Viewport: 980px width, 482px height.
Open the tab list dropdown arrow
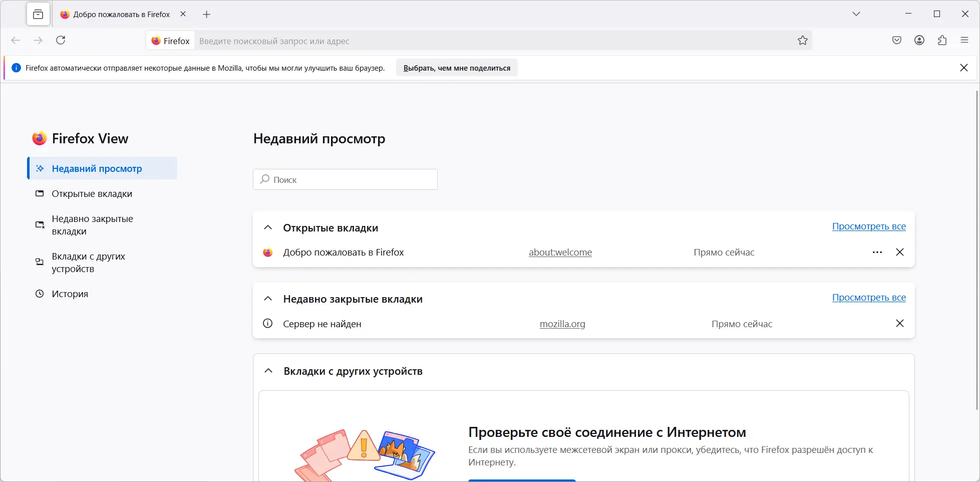[x=856, y=14]
